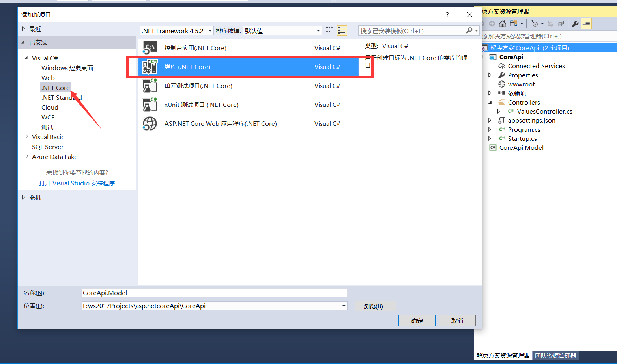Collapse Controllers folder in Solution Explorer
The image size is (617, 364).
(490, 102)
